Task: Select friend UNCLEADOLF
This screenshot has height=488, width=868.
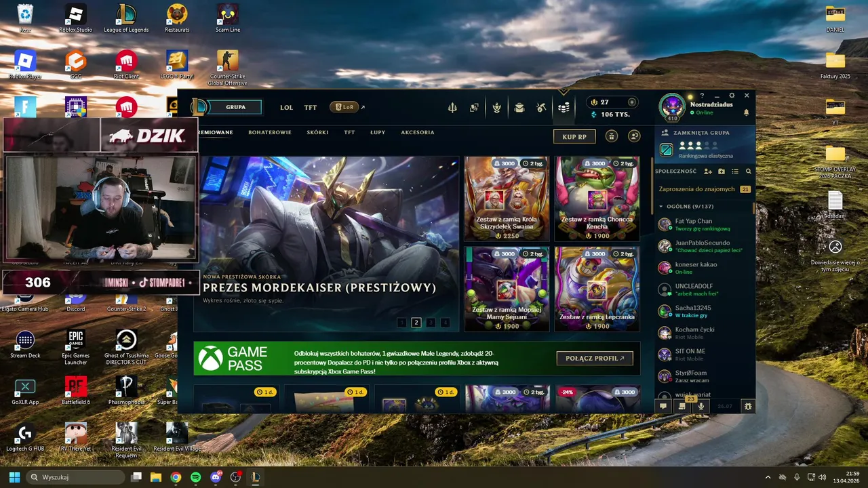Action: click(x=705, y=289)
